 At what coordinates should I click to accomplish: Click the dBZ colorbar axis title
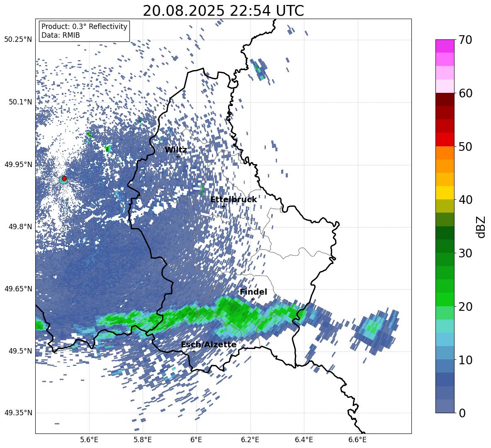pos(481,227)
